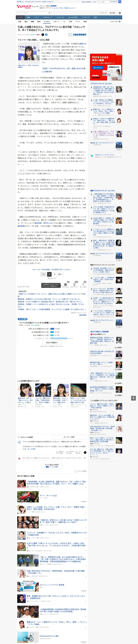Open the ライブ navigation tab
This screenshot has width=138, height=644.
coord(37,17)
